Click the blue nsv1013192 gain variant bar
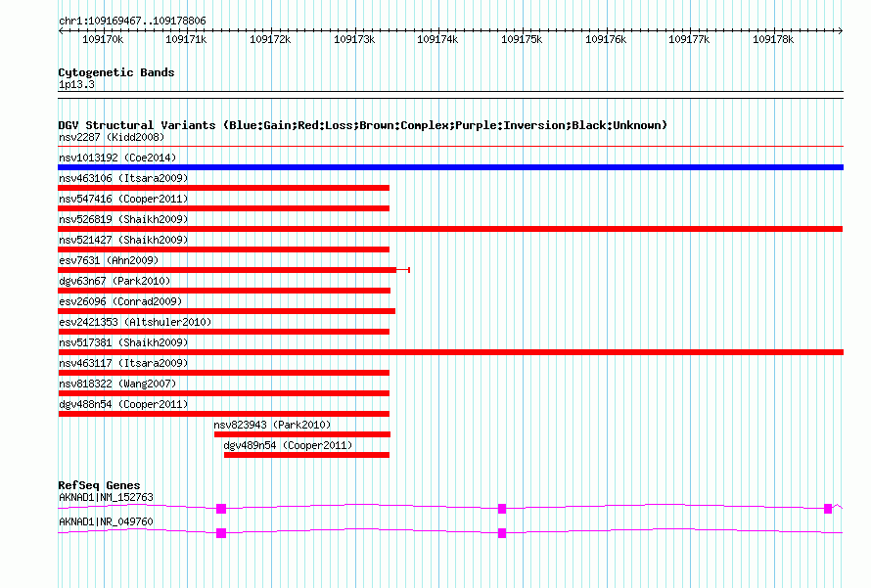 click(450, 167)
